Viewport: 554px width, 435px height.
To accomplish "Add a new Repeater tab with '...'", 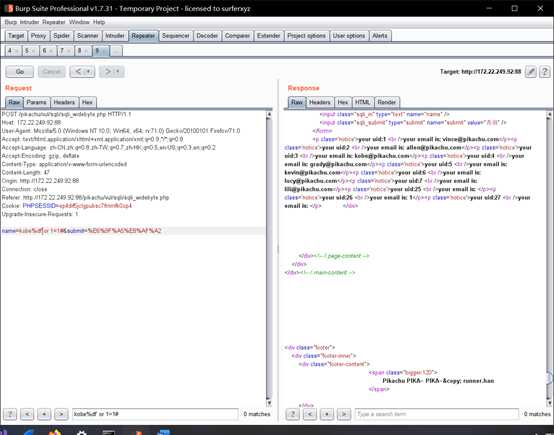I will [x=116, y=51].
